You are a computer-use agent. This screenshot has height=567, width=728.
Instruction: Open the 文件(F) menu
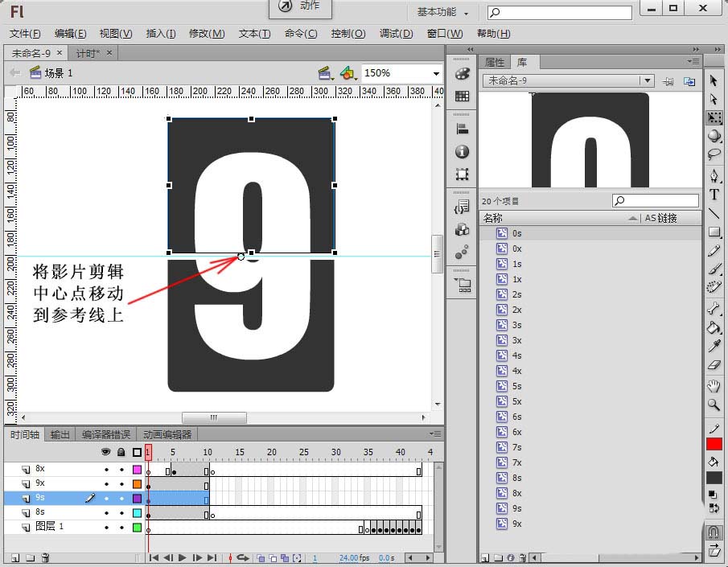(25, 34)
